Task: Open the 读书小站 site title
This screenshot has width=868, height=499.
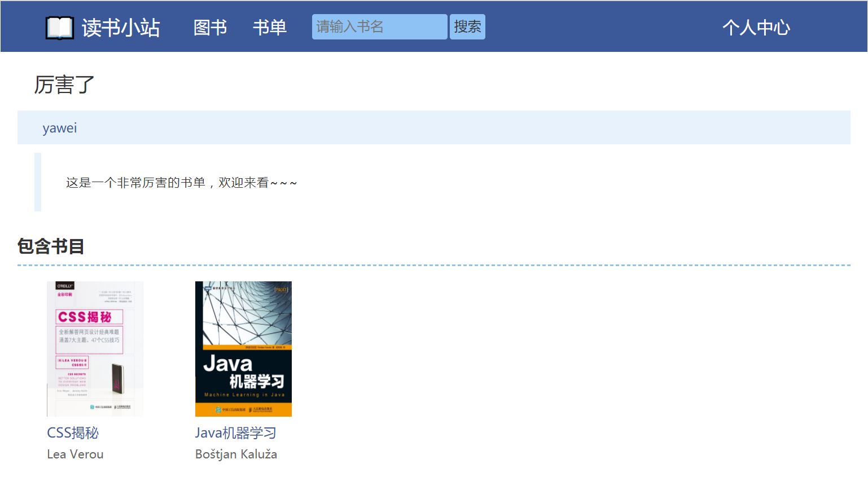Action: pyautogui.click(x=121, y=28)
